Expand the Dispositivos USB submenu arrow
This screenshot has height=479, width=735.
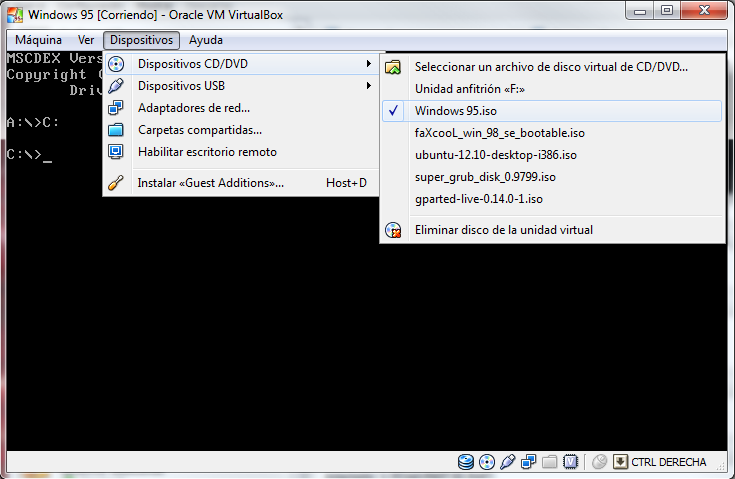369,86
